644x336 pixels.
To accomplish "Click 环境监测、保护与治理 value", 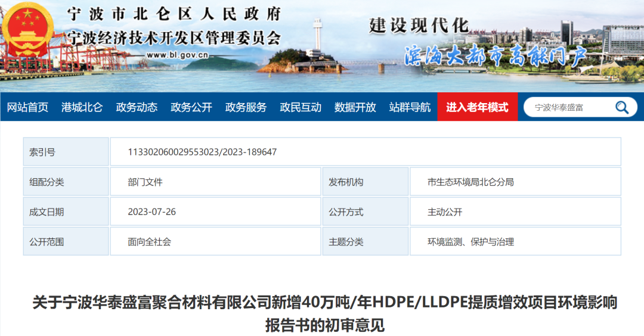I will click(x=470, y=242).
